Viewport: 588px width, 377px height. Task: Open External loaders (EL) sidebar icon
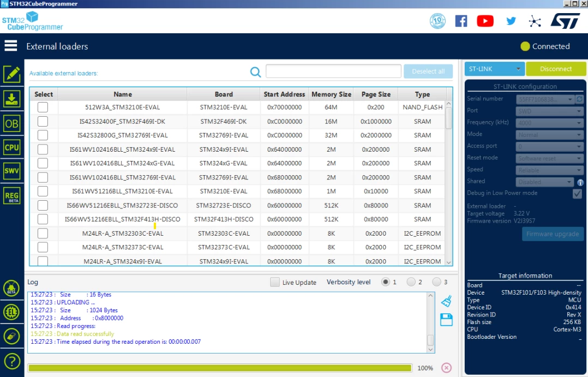click(11, 312)
